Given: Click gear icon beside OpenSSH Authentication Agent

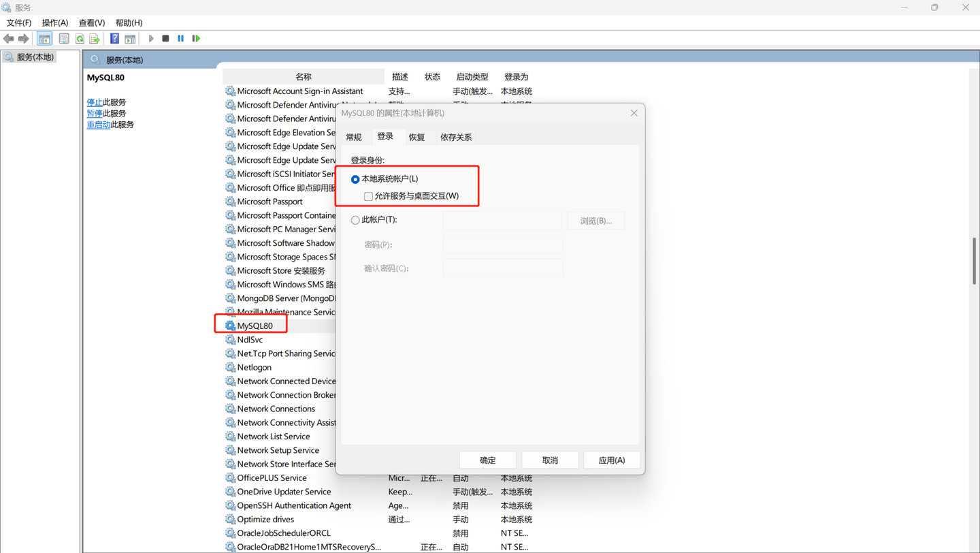Looking at the screenshot, I should [230, 505].
